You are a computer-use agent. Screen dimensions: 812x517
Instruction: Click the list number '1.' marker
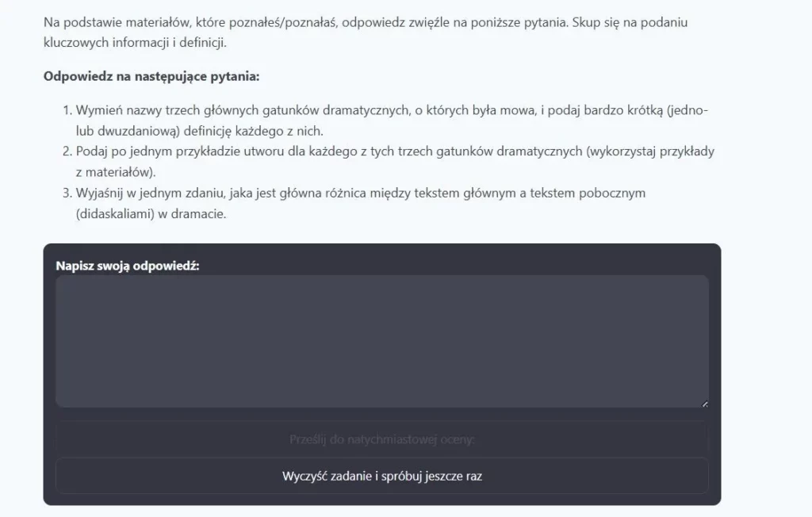click(x=67, y=110)
